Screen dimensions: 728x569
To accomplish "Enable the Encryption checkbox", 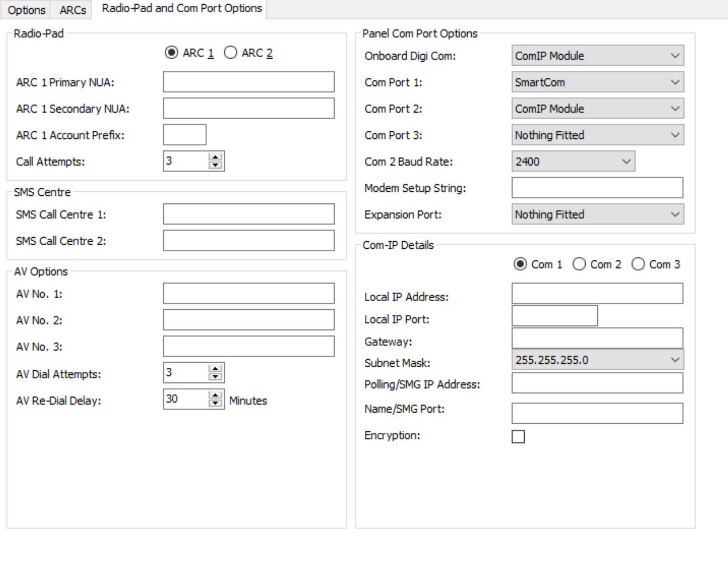I will (x=518, y=436).
